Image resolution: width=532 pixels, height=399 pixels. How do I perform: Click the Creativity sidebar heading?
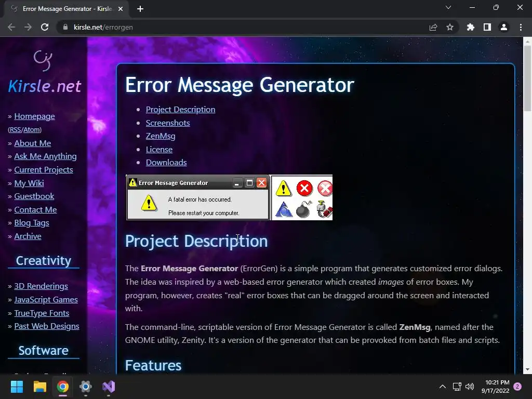click(44, 261)
